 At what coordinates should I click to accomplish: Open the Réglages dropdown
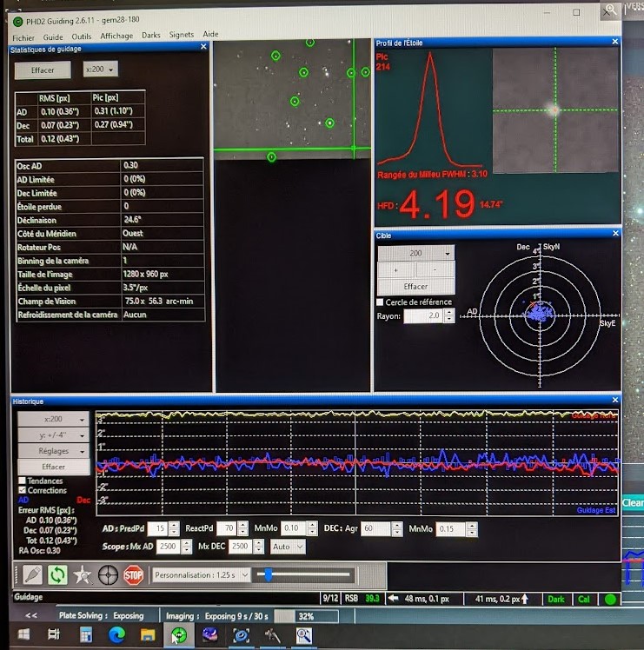coord(53,451)
